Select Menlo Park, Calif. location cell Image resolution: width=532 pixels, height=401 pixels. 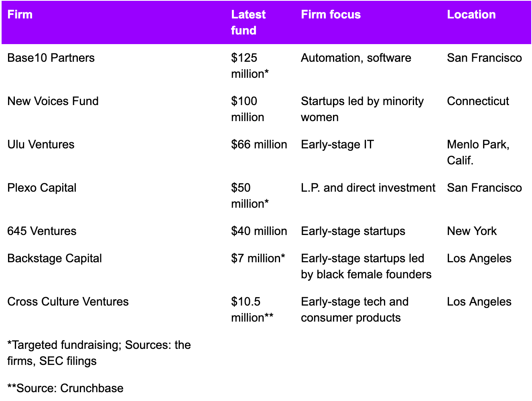pyautogui.click(x=478, y=152)
